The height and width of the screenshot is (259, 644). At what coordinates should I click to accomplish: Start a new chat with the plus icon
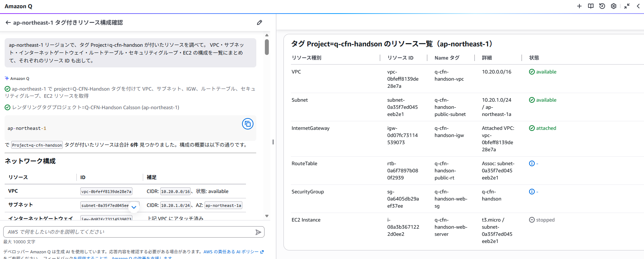click(579, 6)
